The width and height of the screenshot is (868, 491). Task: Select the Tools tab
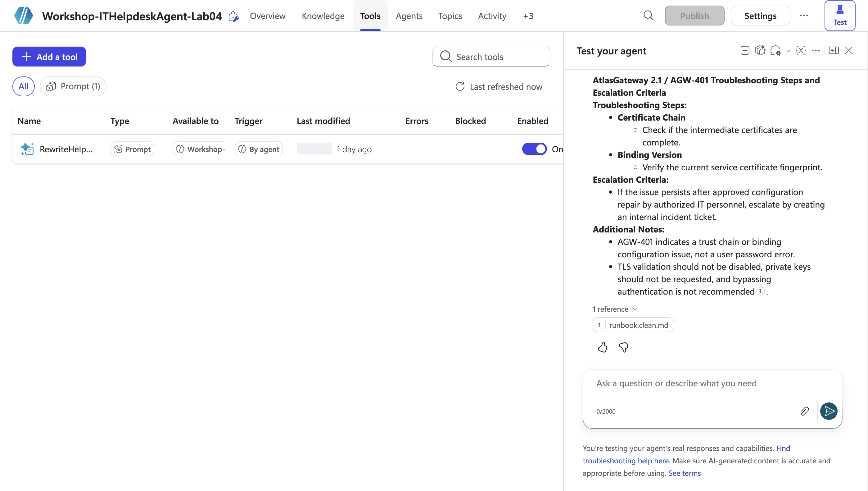370,16
